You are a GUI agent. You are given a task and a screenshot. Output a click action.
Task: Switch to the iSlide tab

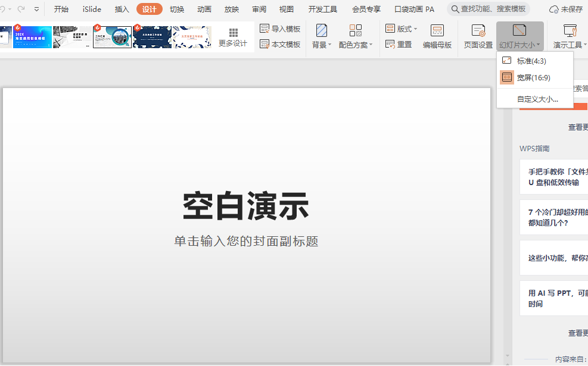point(92,10)
